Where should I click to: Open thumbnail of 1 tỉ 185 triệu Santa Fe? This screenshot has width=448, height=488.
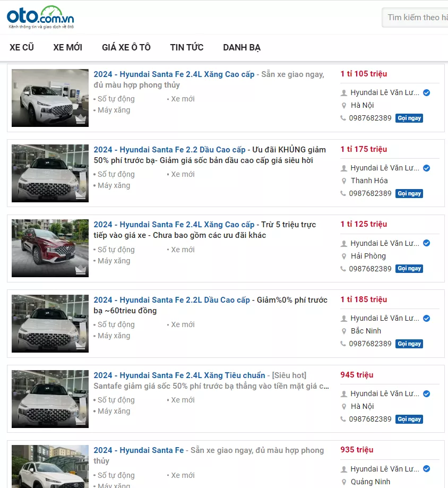50,323
